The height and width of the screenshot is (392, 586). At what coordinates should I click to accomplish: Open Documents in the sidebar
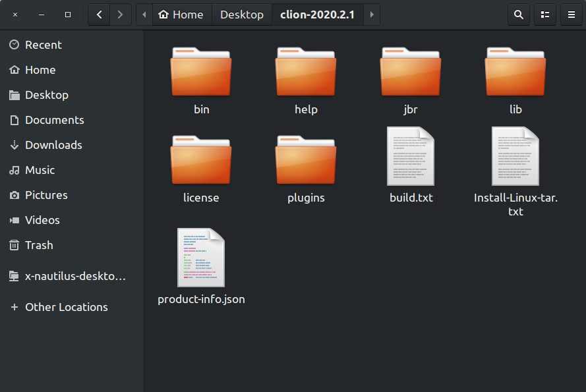point(72,120)
